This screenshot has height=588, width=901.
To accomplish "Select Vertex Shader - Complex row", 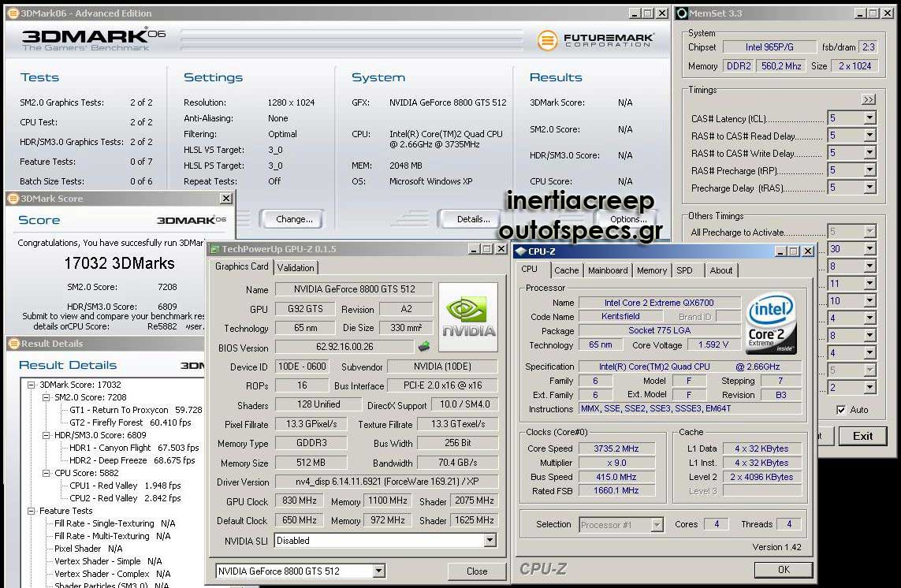I will click(113, 574).
